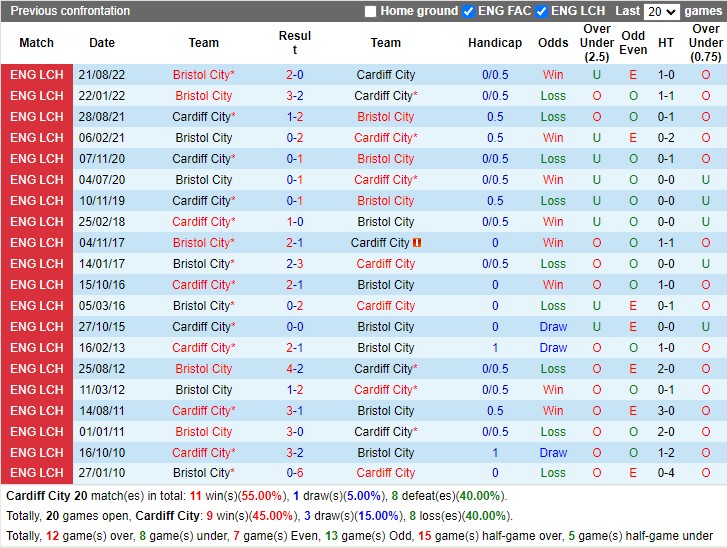Open the Last games count dropdown
The height and width of the screenshot is (548, 727).
(661, 12)
